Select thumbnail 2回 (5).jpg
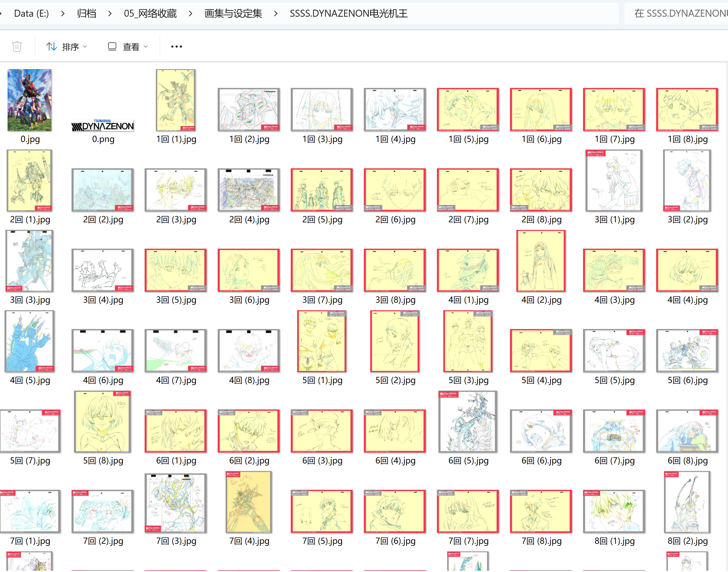Image resolution: width=728 pixels, height=572 pixels. tap(322, 190)
